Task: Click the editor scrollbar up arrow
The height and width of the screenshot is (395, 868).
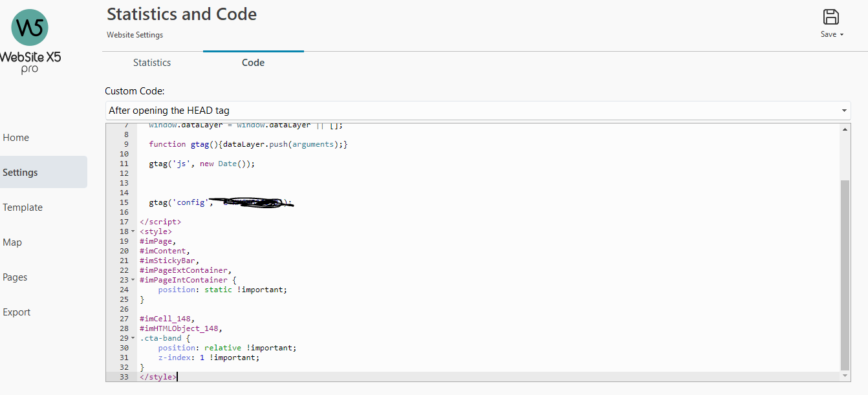Action: pos(845,129)
